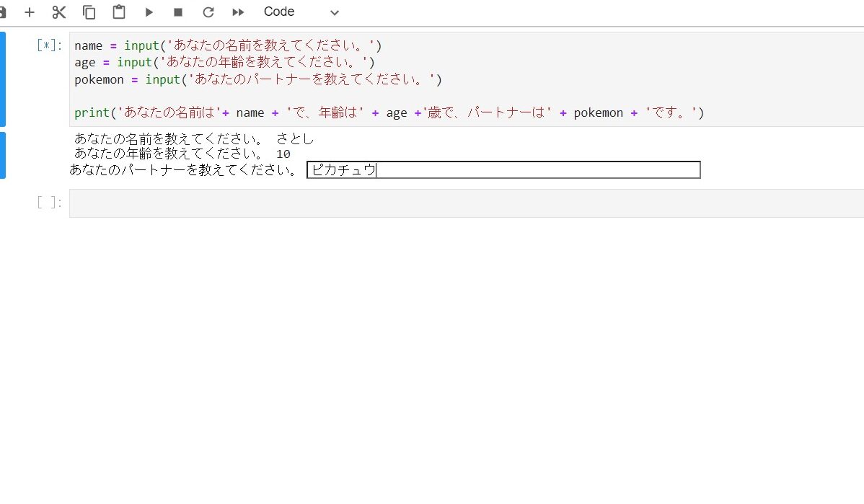
Task: Cut the selected cell with scissors icon
Action: [x=59, y=12]
